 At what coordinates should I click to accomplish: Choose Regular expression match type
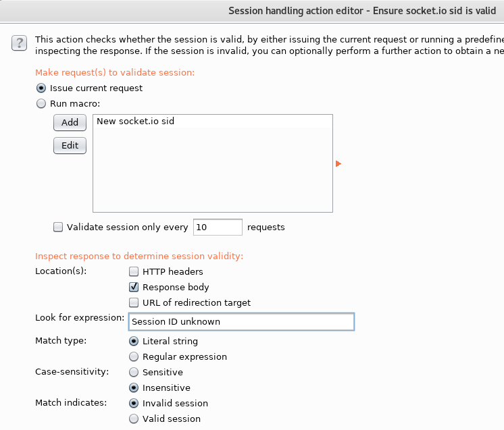click(x=134, y=357)
